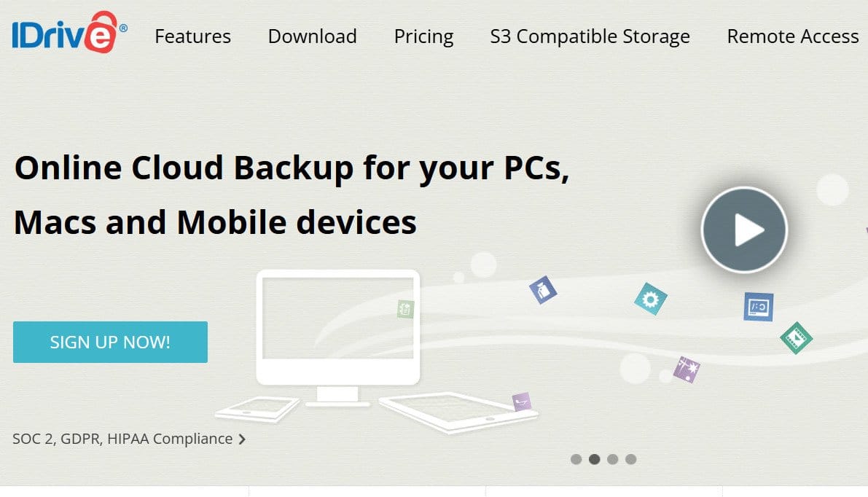Viewport: 868px width, 497px height.
Task: Play the promotional video
Action: click(744, 229)
